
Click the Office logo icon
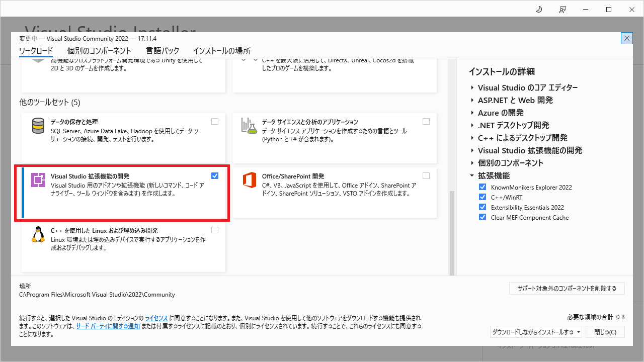coord(250,180)
